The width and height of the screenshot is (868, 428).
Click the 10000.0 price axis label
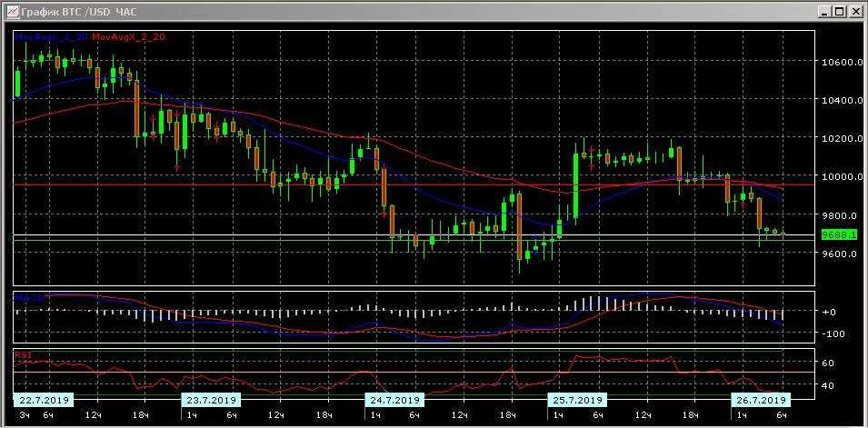[x=841, y=177]
